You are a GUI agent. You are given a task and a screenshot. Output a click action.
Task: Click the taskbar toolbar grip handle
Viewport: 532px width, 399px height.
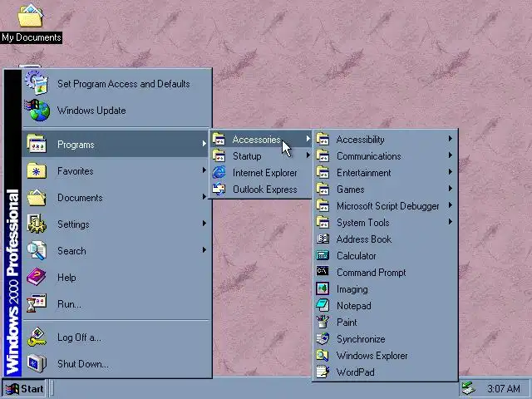[x=52, y=388]
